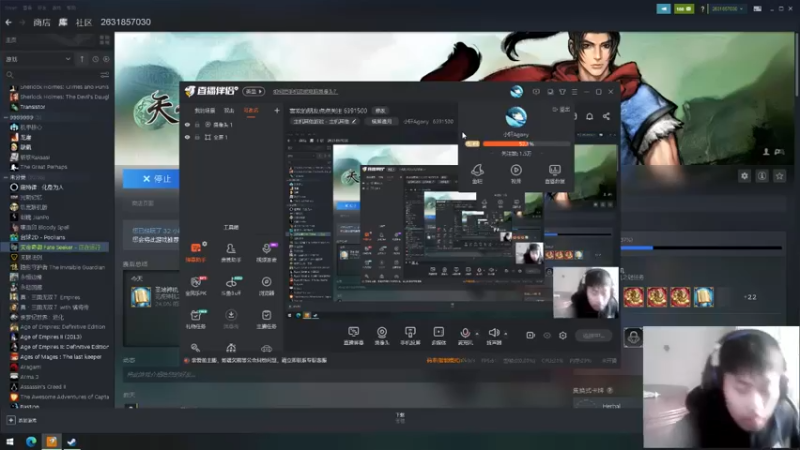Screen dimensions: 800x450
Task: Switch to the first scene tab in streaming app
Action: pyautogui.click(x=205, y=110)
